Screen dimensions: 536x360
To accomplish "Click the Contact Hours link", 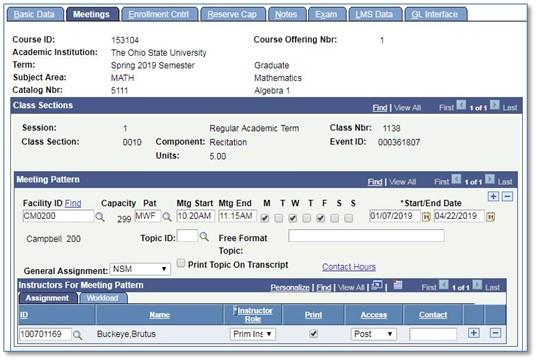I will [349, 267].
